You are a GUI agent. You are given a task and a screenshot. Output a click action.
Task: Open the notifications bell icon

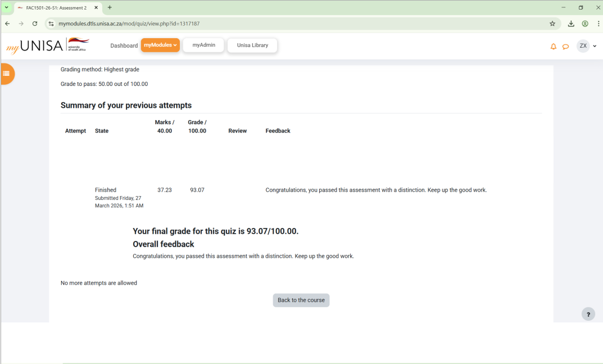pos(553,47)
